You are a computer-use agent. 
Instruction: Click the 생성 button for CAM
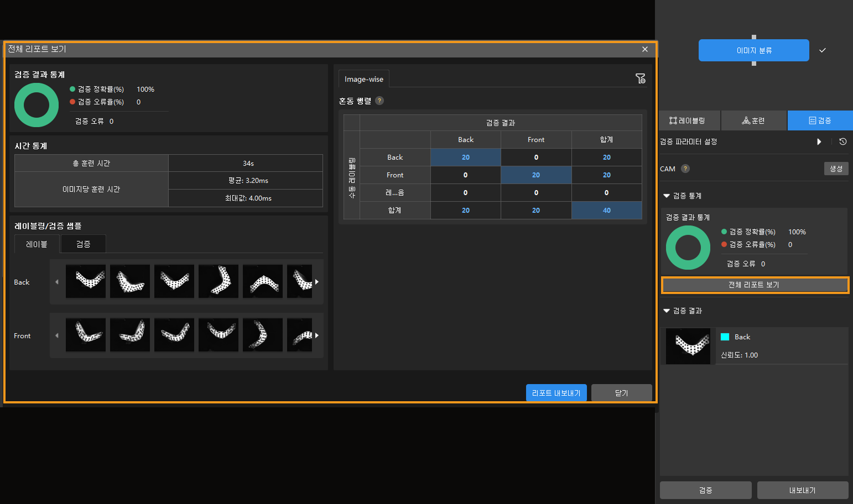click(x=836, y=169)
